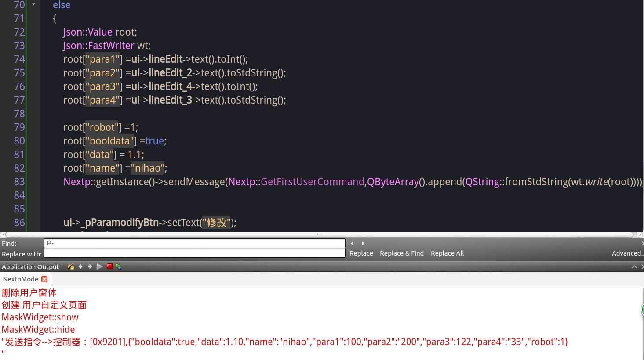Attach debugger to running application icon
Image resolution: width=644 pixels, height=360 pixels.
click(119, 266)
